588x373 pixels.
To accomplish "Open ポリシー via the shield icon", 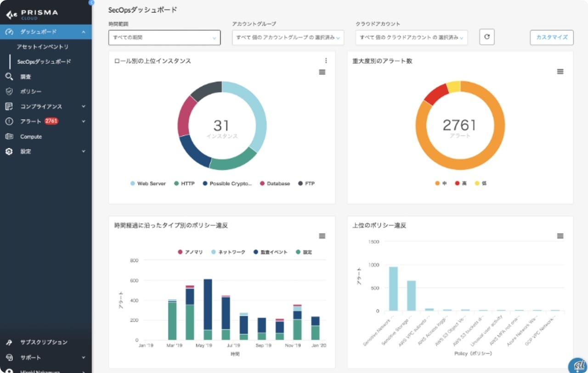I will tap(9, 91).
